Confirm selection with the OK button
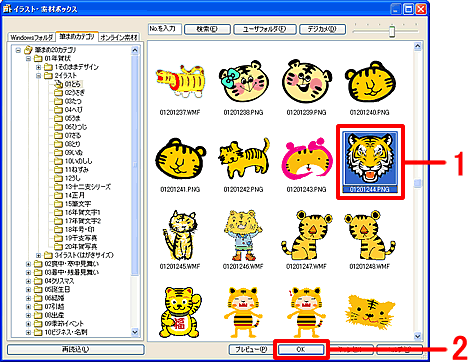Screen dimensions: 470x362 pyautogui.click(x=301, y=349)
